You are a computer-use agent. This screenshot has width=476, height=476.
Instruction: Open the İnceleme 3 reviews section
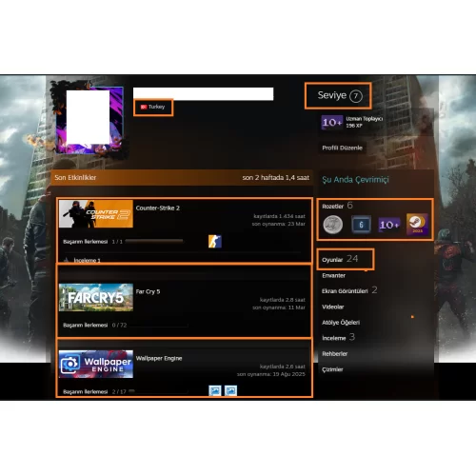tap(338, 338)
